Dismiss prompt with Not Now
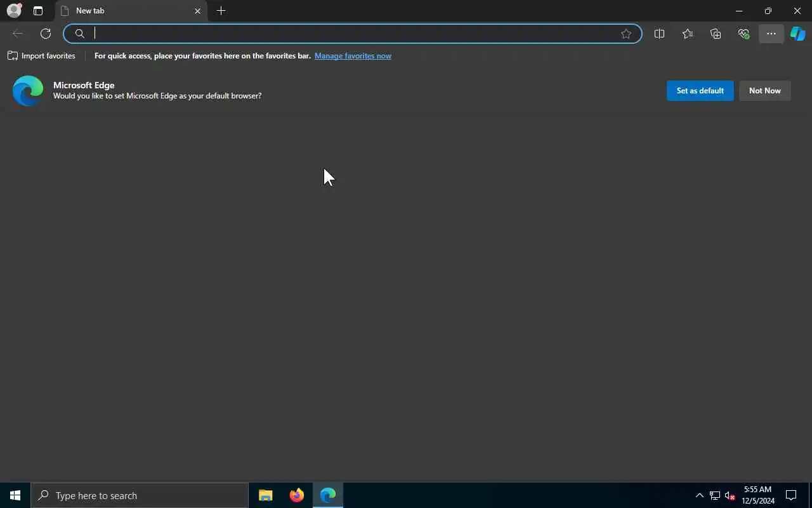 764,91
